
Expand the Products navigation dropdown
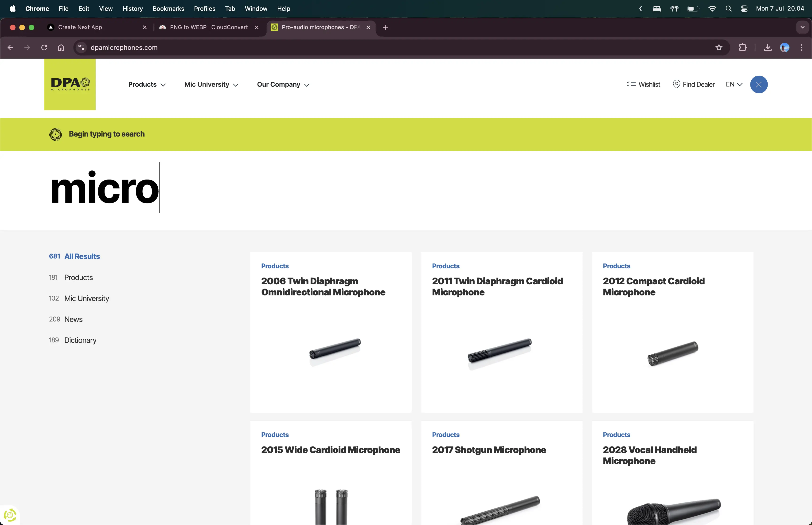coord(147,85)
